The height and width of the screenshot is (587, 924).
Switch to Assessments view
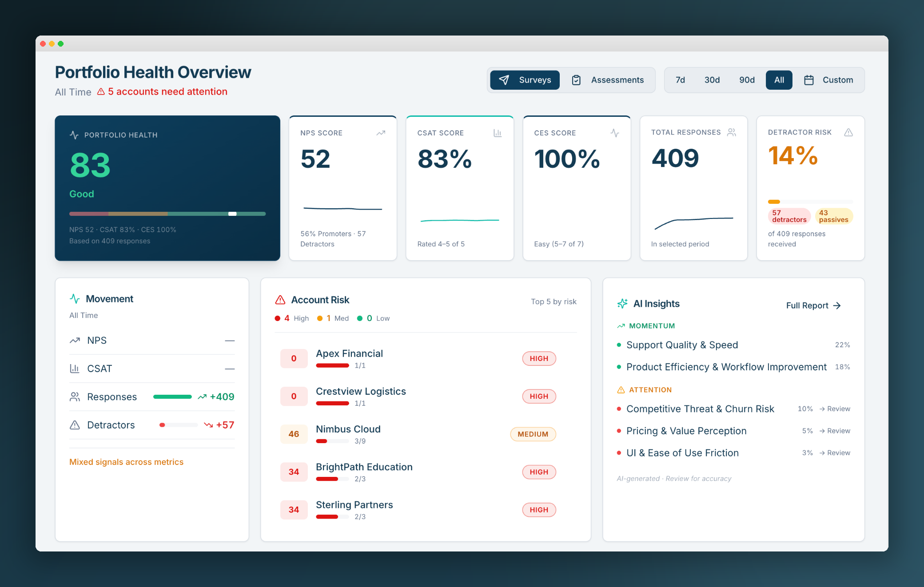click(608, 80)
